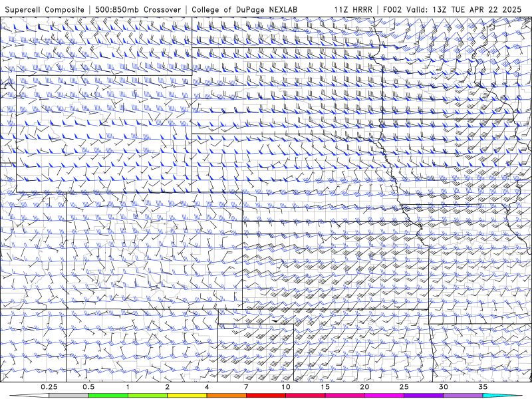Click the "College of DuPage NEXLAB" text
Viewport: 532px width, 399px height.
[244, 10]
